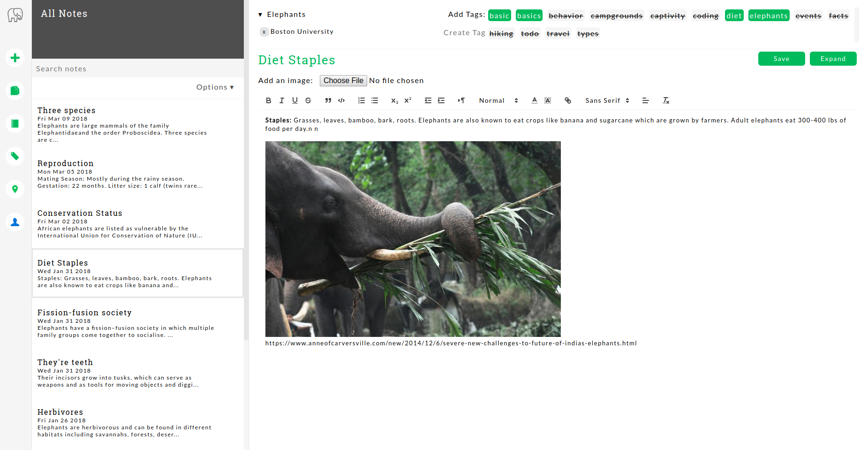This screenshot has height=450, width=868.
Task: Open the text color picker
Action: (534, 100)
